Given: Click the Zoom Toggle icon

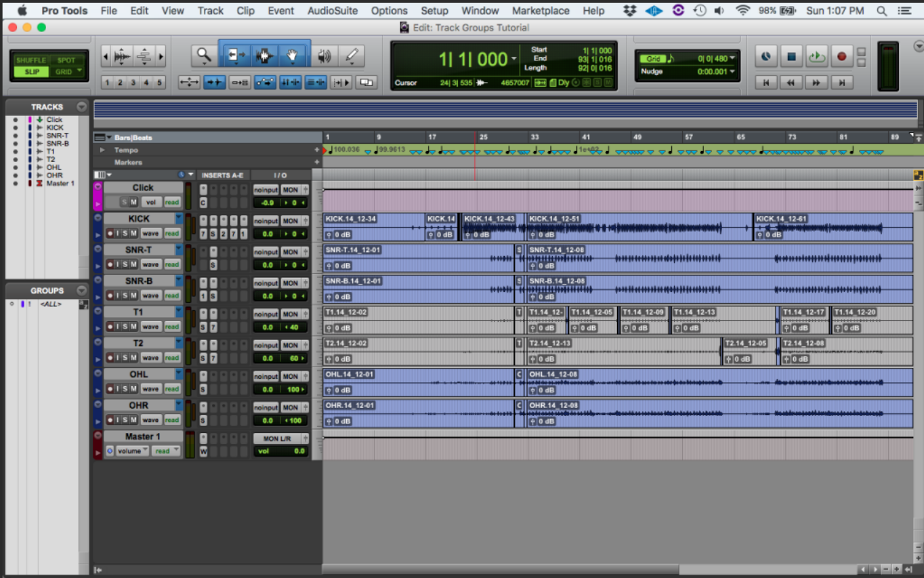Looking at the screenshot, I should (x=189, y=83).
